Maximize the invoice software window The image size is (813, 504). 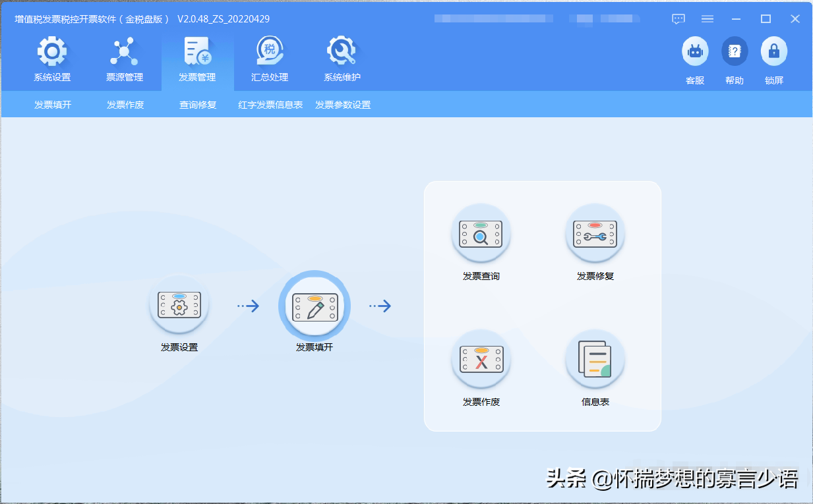[x=766, y=19]
